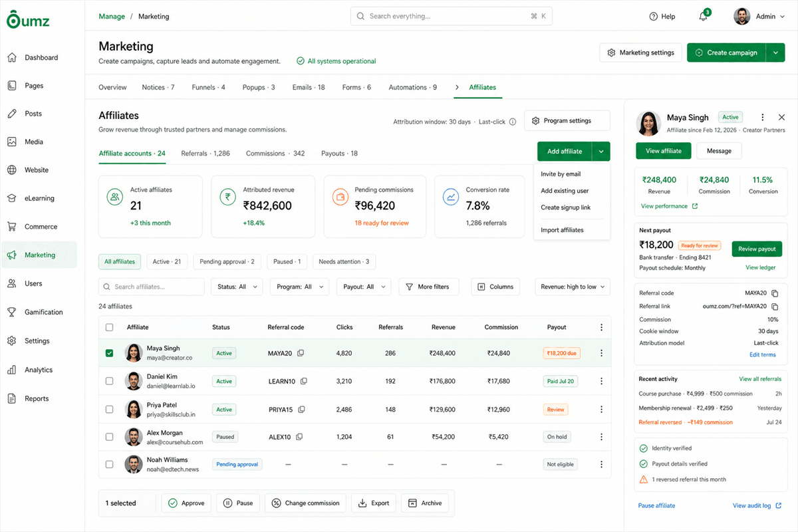Copy LEARN10 referral code
Screen dimensions: 798x532
pyautogui.click(x=304, y=382)
